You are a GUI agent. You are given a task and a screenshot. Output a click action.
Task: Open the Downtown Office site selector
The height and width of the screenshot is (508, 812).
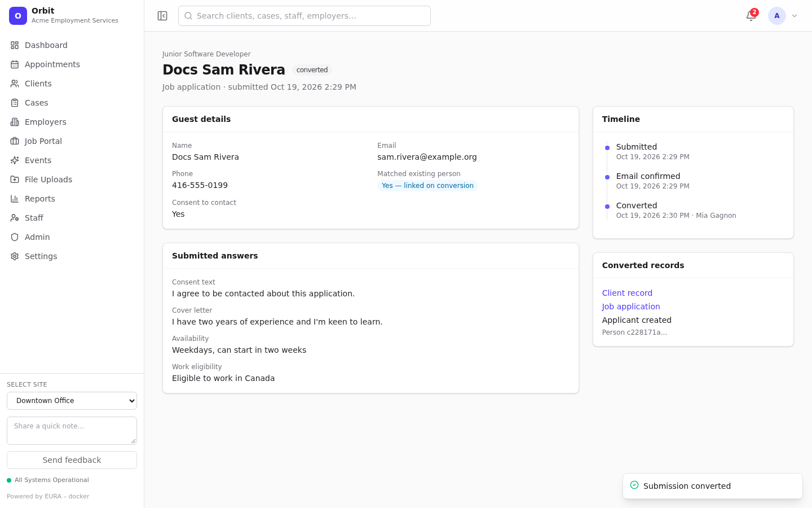coord(72,401)
